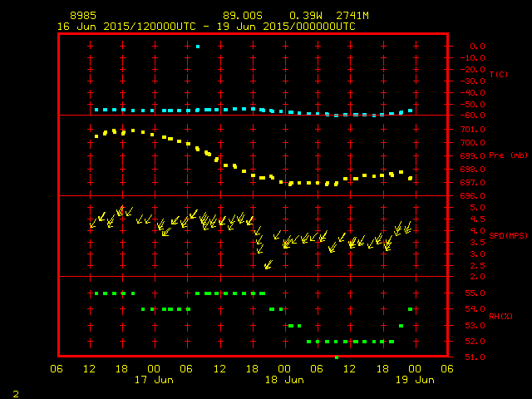The height and width of the screenshot is (399, 532).
Task: Click the number 2 at bottom-left corner
Action: coord(16,392)
